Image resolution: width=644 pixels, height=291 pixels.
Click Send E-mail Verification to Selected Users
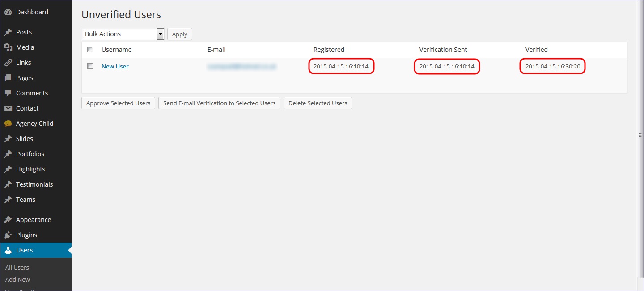(x=219, y=103)
